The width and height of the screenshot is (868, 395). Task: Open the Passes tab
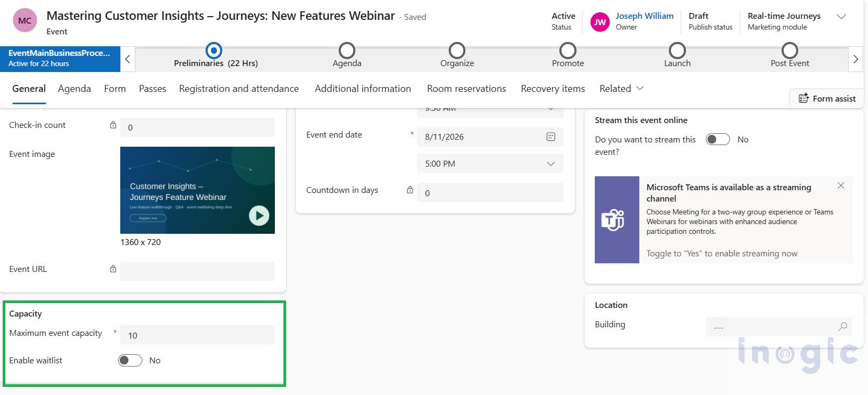tap(152, 89)
